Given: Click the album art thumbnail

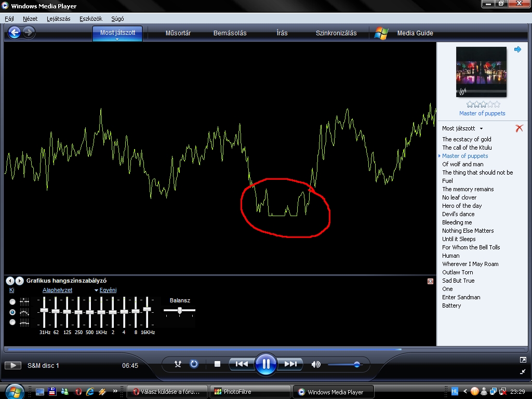Looking at the screenshot, I should (481, 72).
